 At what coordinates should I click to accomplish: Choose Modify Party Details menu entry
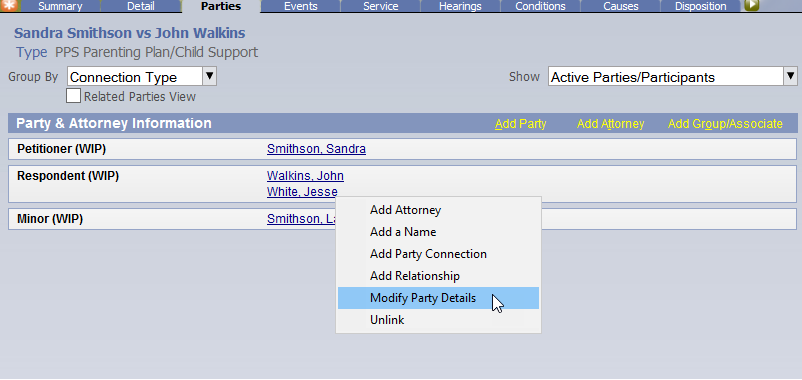(x=438, y=298)
